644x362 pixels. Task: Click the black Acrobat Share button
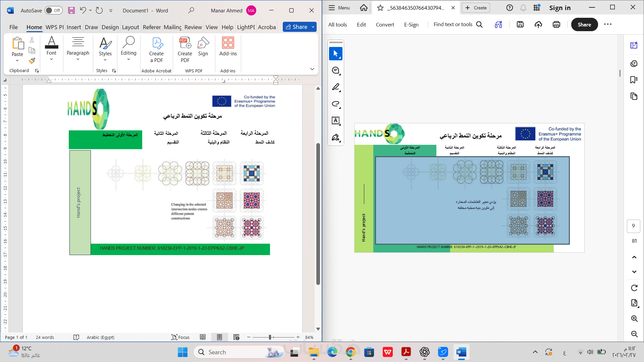point(584,24)
